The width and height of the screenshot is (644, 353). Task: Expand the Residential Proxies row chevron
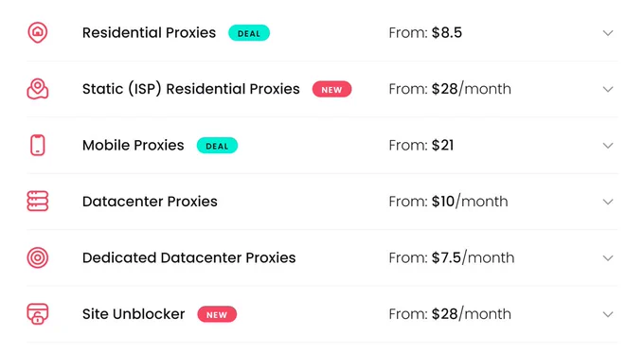click(608, 33)
